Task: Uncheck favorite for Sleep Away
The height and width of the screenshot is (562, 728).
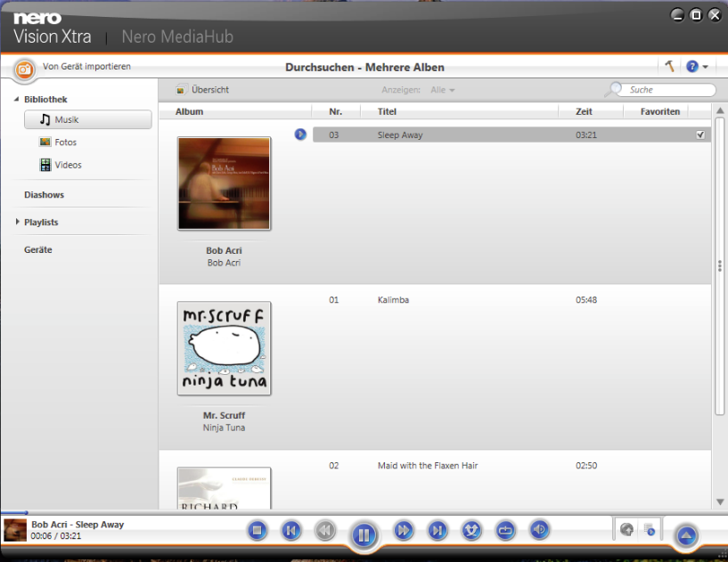Action: [700, 135]
